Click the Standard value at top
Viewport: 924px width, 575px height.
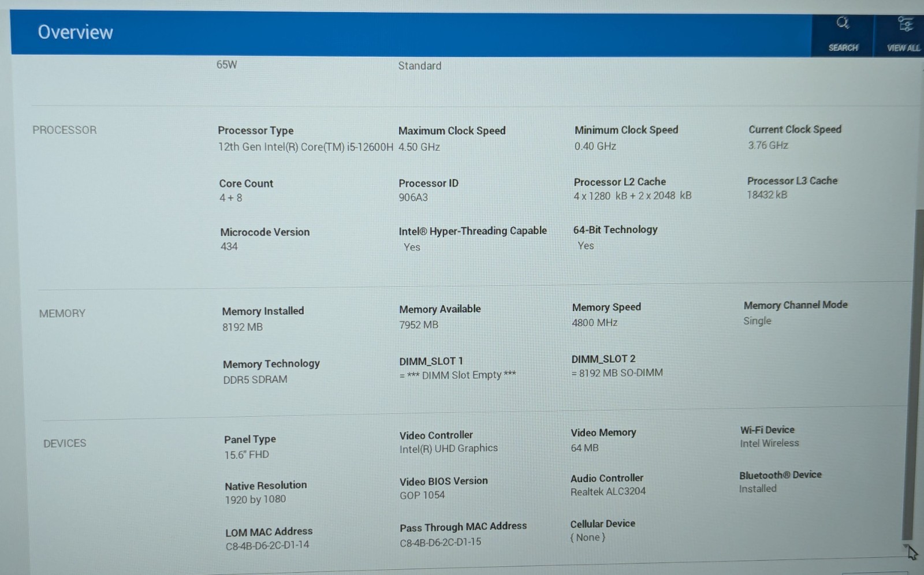419,66
